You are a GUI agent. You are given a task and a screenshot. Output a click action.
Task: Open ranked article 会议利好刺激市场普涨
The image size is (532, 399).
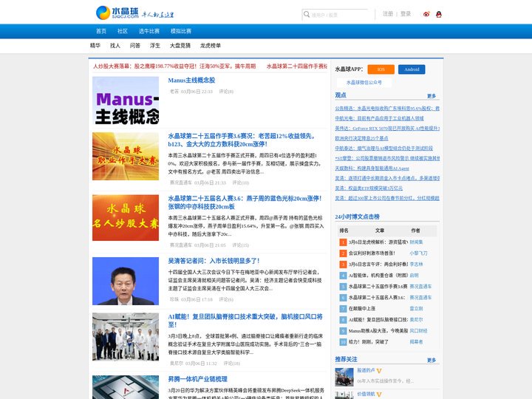coord(372,253)
